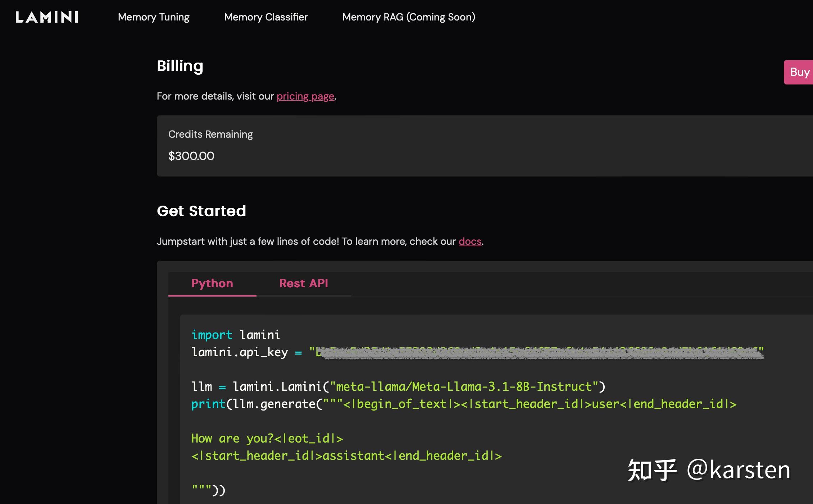Switch to the Rest API tab
The width and height of the screenshot is (813, 504).
(304, 284)
